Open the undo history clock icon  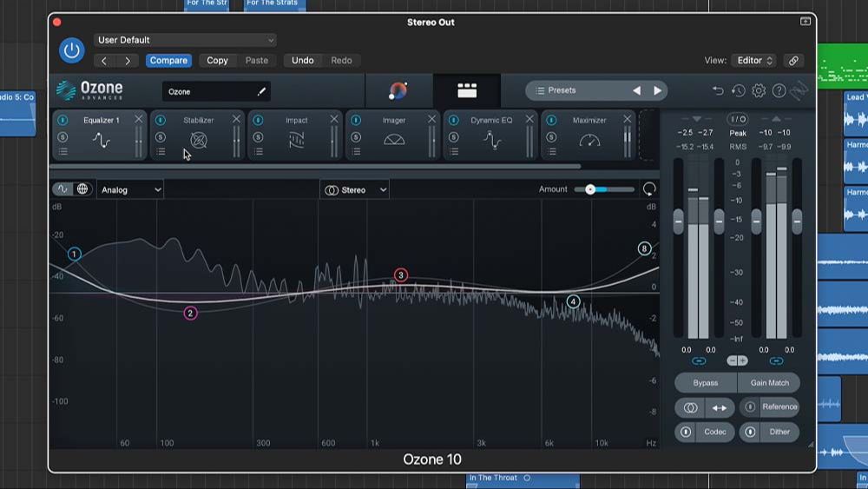pyautogui.click(x=738, y=90)
